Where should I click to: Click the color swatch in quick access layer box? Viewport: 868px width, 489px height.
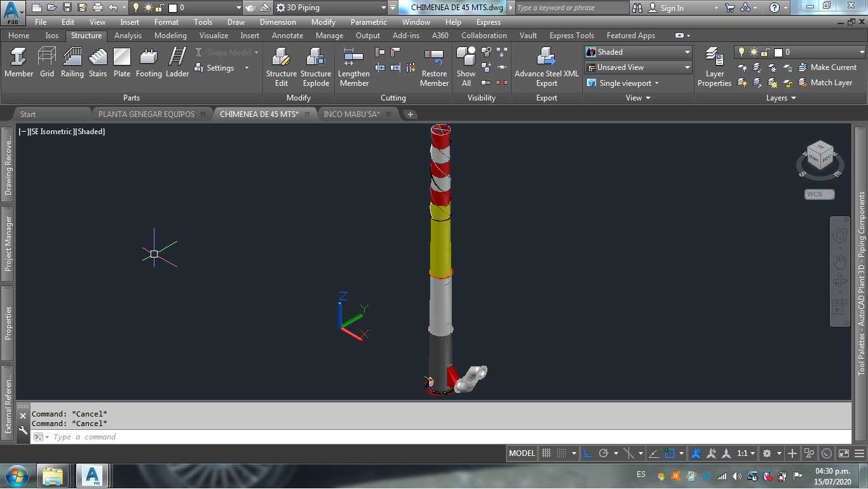click(x=172, y=8)
